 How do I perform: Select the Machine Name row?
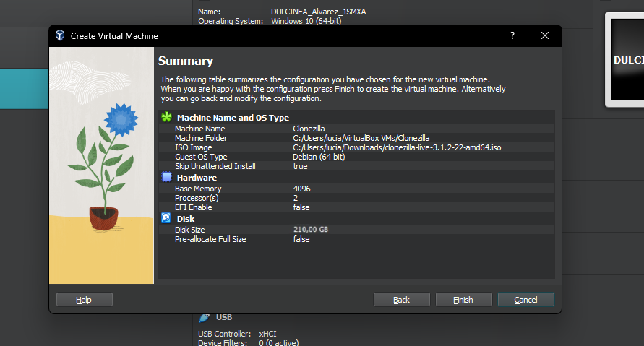click(356, 129)
